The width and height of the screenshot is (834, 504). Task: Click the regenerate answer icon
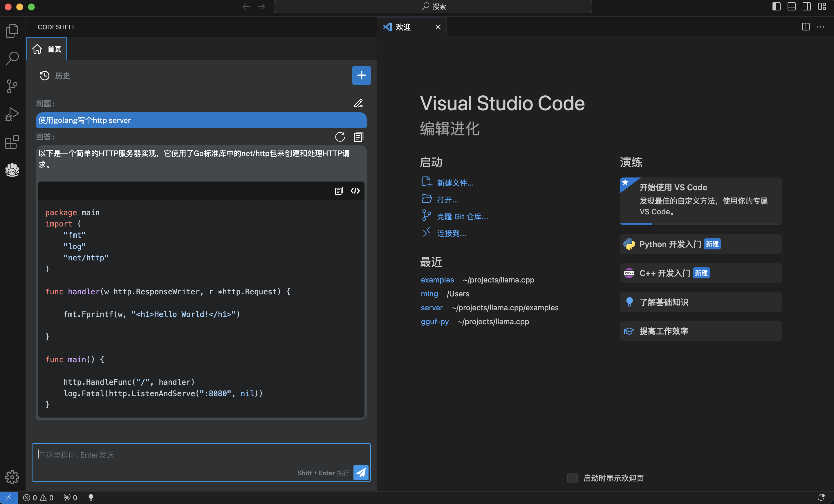tap(340, 137)
